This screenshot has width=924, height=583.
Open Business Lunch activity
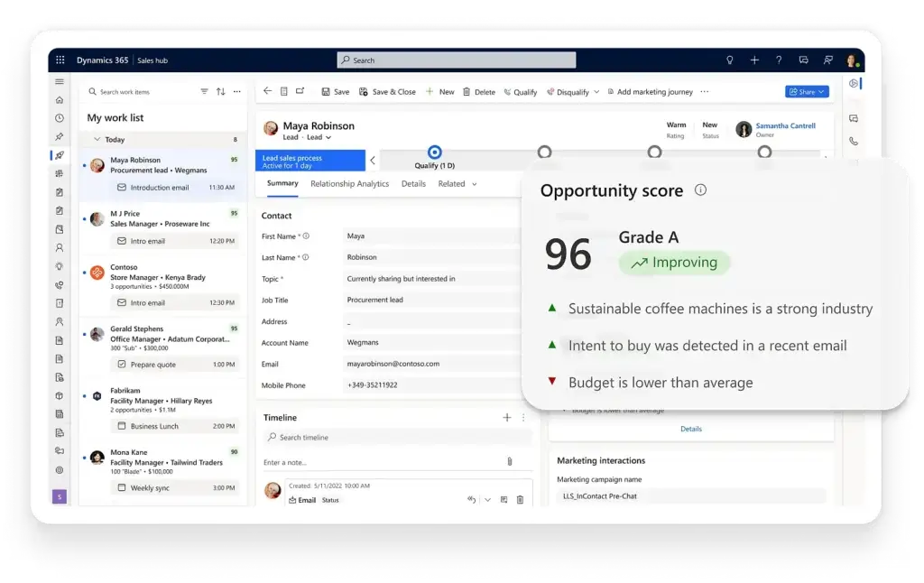coord(175,426)
